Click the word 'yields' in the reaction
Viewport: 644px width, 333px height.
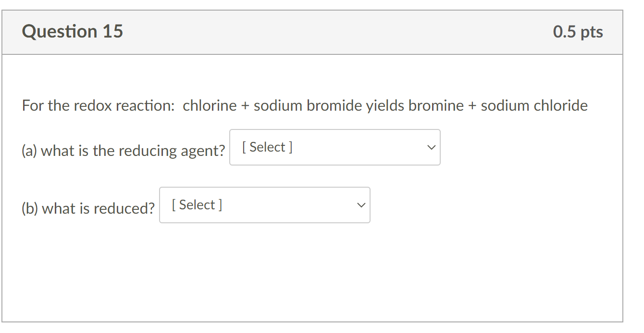click(x=385, y=105)
